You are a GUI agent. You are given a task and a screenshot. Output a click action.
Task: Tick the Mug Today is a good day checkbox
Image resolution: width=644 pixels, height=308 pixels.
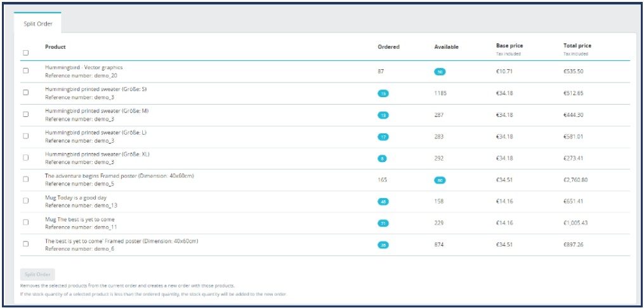click(26, 201)
